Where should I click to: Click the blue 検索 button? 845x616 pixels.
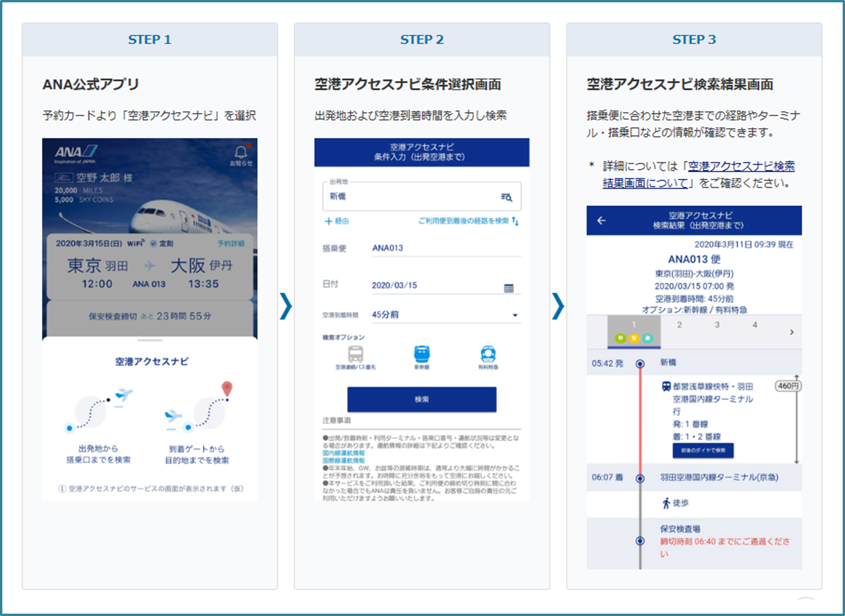click(x=422, y=400)
